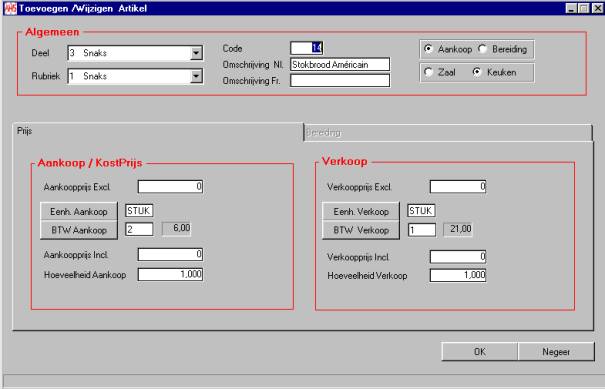Click the Eenh. Aankoop button
Image resolution: width=605 pixels, height=389 pixels.
tap(79, 211)
